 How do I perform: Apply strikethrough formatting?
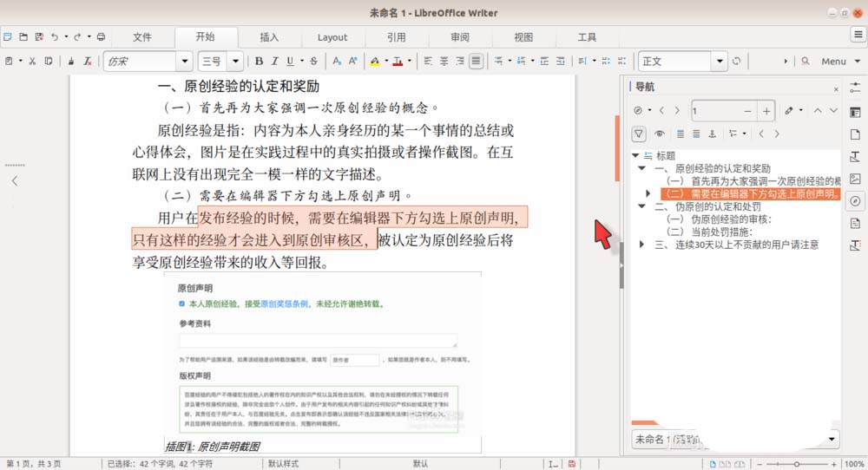(313, 62)
